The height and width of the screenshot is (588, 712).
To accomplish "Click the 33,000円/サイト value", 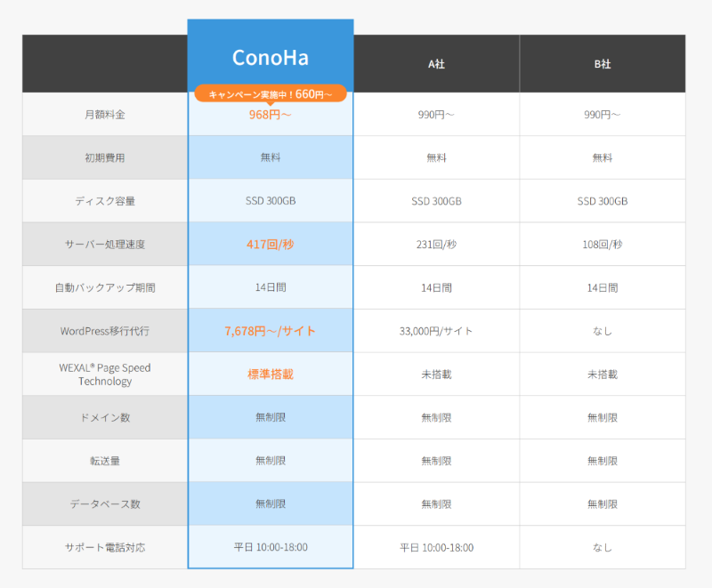I will (436, 331).
